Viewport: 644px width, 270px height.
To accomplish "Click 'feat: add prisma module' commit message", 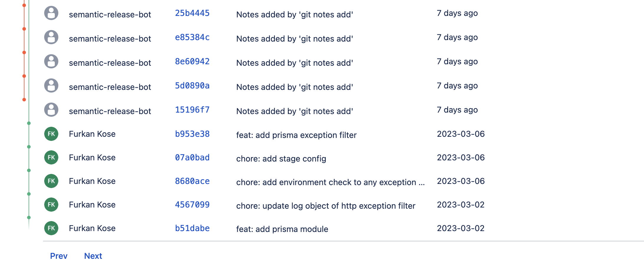I will click(x=282, y=229).
